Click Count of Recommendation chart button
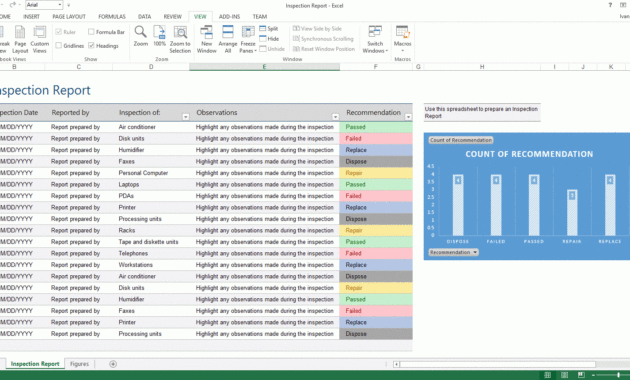 [461, 140]
